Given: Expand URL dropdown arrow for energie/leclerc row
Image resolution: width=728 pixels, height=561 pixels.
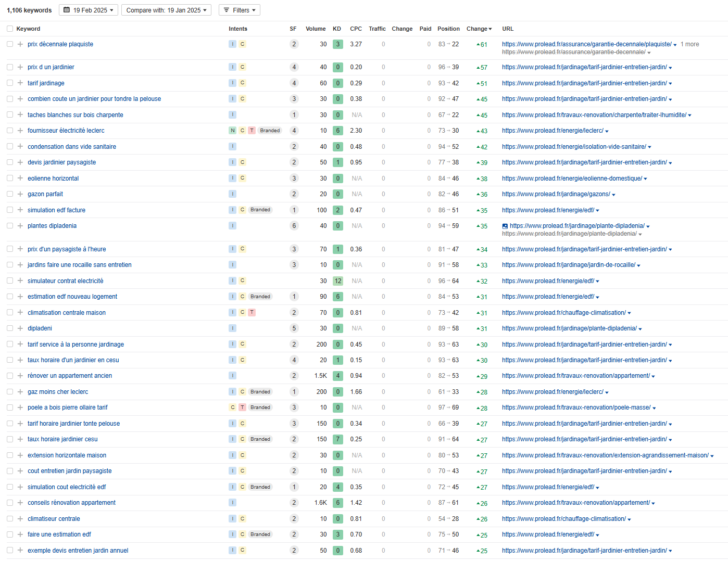Looking at the screenshot, I should (607, 131).
